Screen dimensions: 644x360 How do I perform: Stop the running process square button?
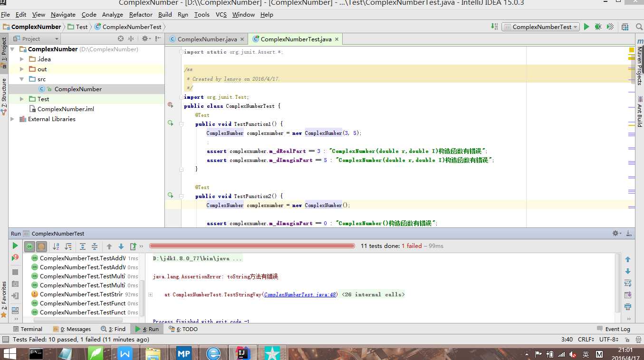(15, 272)
